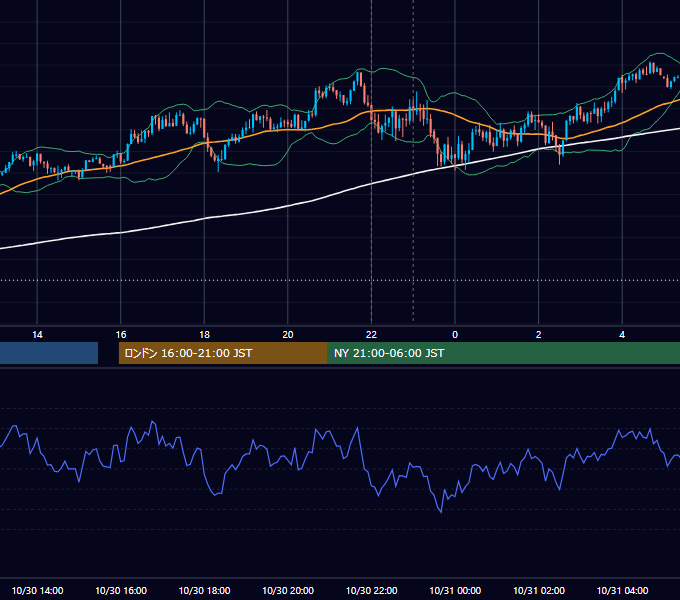Click the NY 21:00-06:00 JST session bar
Image resolution: width=680 pixels, height=600 pixels.
(504, 353)
